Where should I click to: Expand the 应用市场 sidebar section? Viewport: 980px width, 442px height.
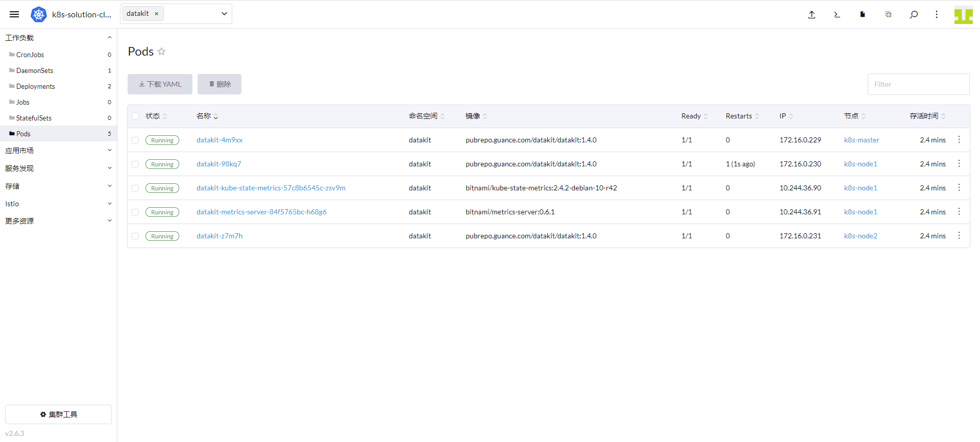[58, 151]
